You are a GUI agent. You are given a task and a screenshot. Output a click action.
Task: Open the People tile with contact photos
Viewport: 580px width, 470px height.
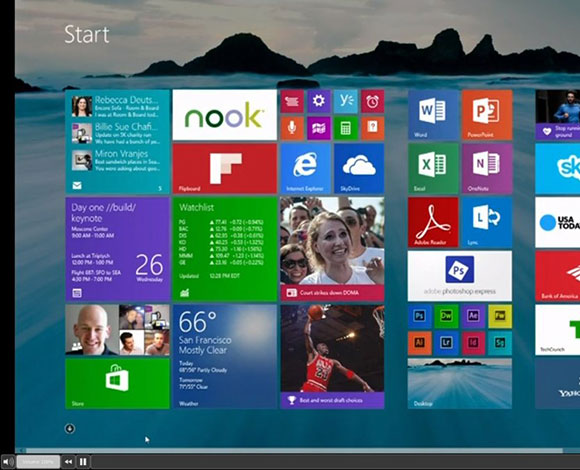point(118,330)
